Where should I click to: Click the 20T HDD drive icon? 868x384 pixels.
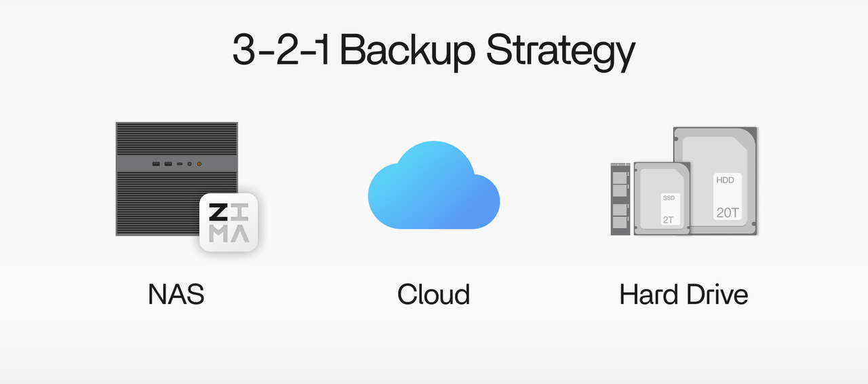[715, 180]
